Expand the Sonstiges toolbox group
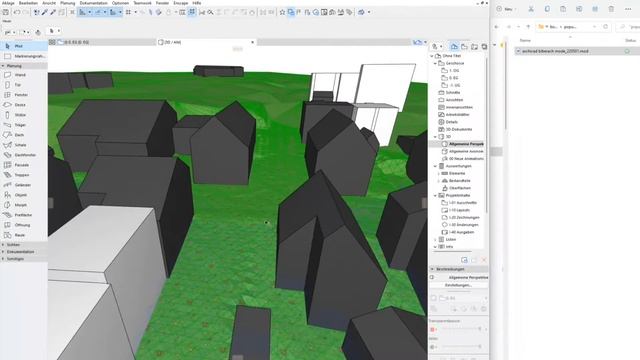This screenshot has width=640, height=360. coord(3,259)
